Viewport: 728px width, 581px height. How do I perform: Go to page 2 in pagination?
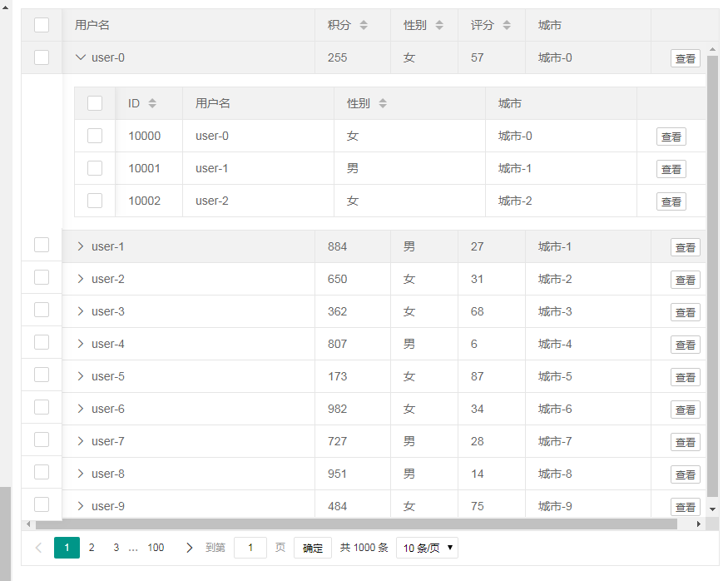[x=92, y=548]
